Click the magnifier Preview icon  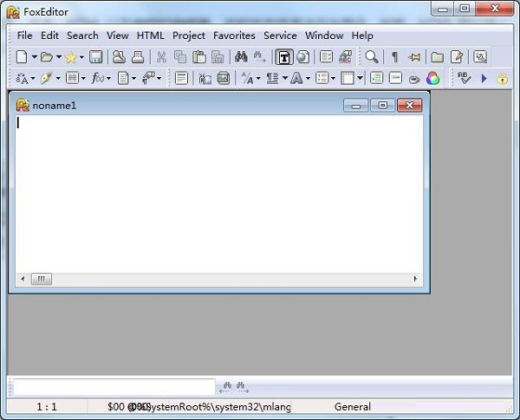372,57
